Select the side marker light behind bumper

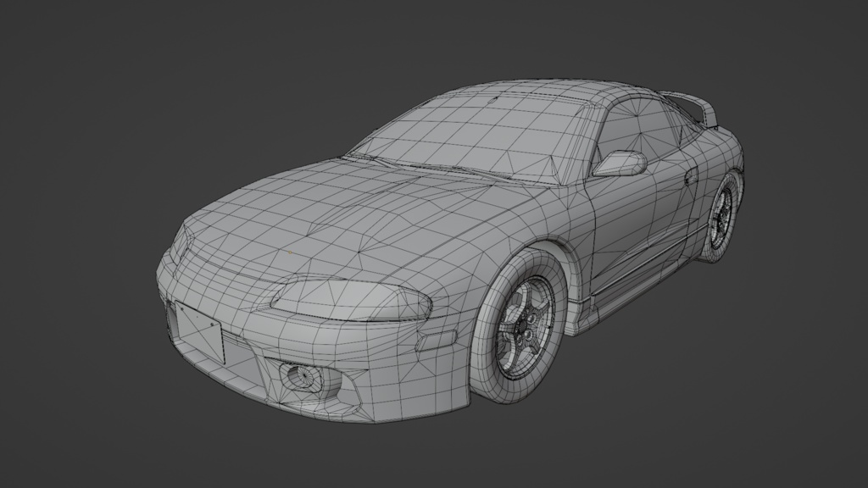click(x=436, y=341)
